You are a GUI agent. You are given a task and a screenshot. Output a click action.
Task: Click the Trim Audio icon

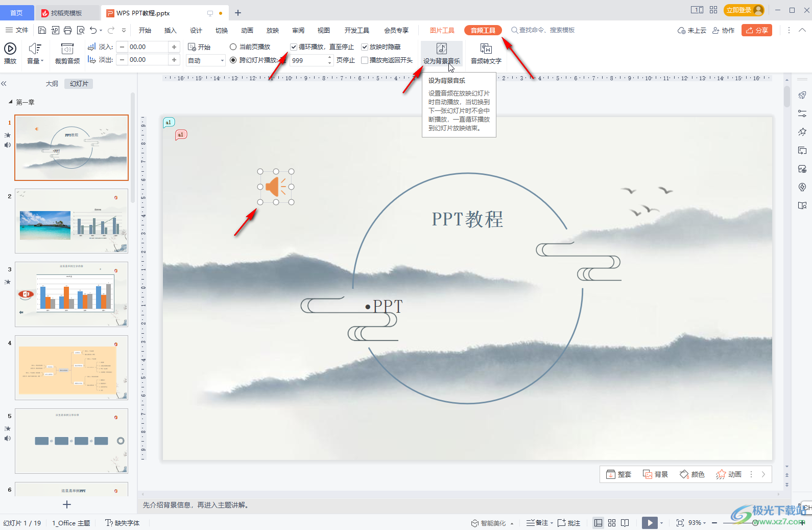pyautogui.click(x=67, y=49)
